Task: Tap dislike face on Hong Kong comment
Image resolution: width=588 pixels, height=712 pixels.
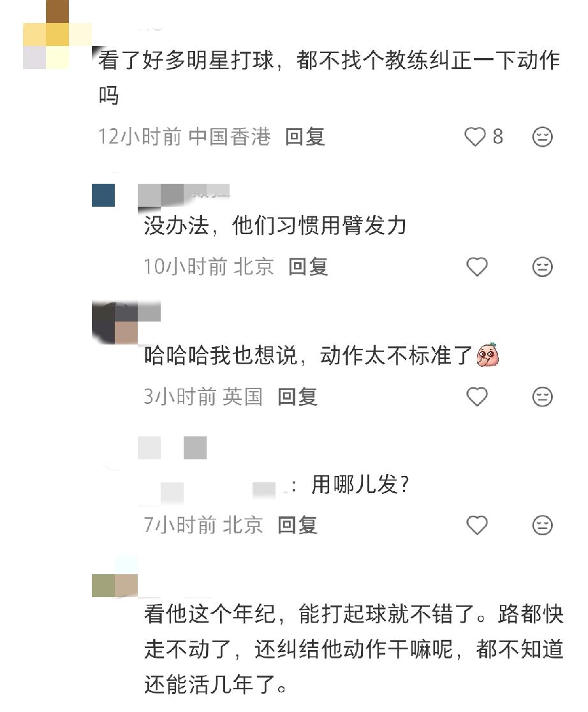Action: 542,137
